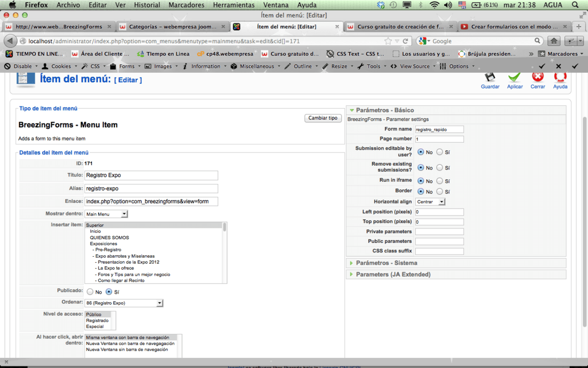The width and height of the screenshot is (588, 368).
Task: Open the Forms developer toolbar menu
Action: [125, 66]
